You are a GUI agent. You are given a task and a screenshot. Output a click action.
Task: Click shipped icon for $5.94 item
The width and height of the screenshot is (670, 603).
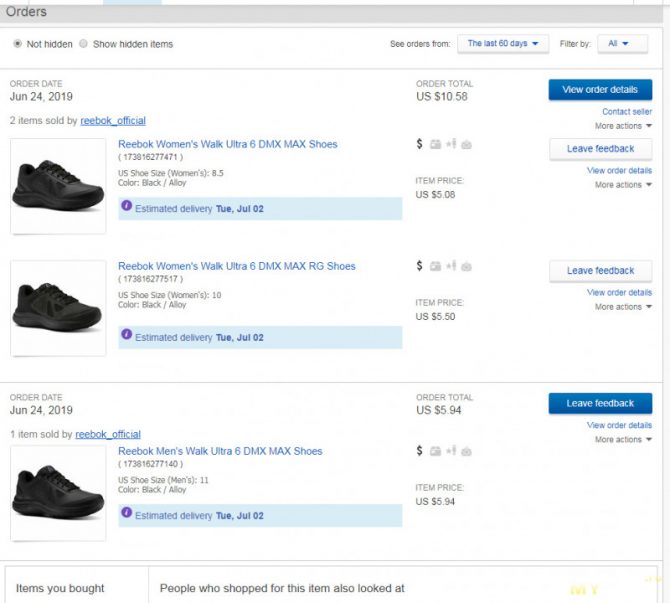[435, 451]
